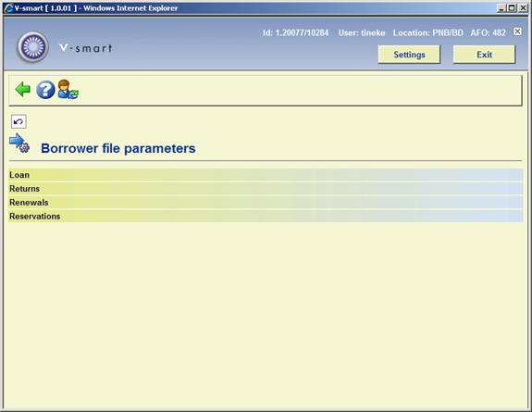This screenshot has width=532, height=412.
Task: Maximize the V-smart browser window
Action: (x=512, y=7)
